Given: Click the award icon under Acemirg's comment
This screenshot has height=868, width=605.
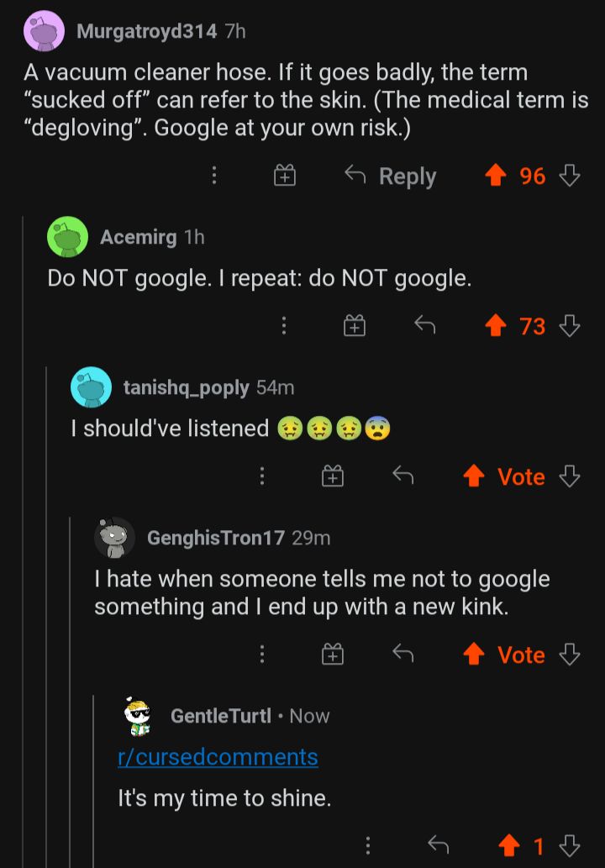Looking at the screenshot, I should pos(354,326).
